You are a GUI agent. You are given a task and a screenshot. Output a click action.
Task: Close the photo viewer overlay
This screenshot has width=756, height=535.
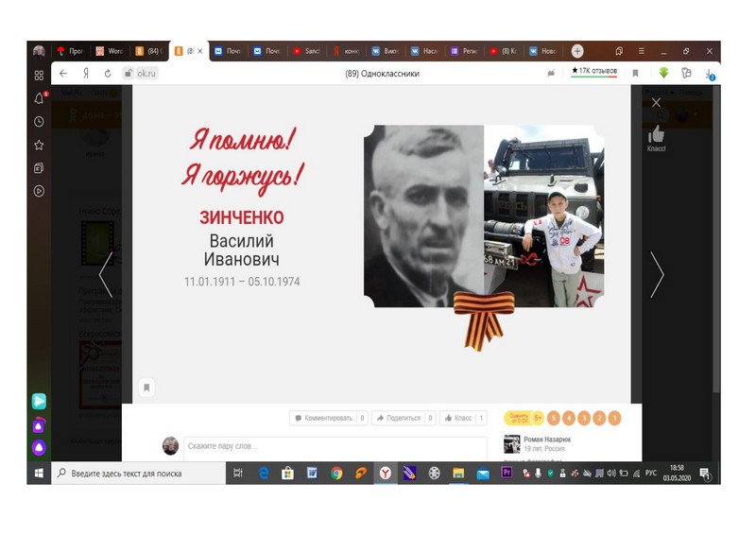(656, 102)
